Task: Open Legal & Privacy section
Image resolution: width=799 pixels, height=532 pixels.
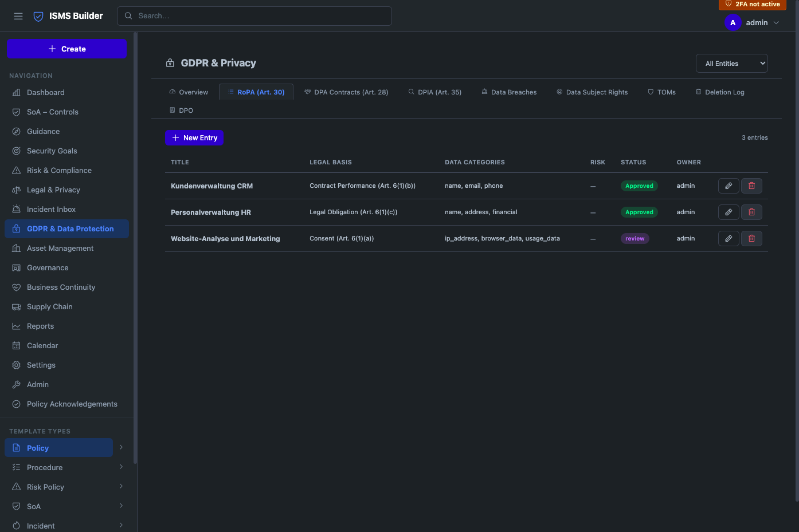Action: point(66,190)
